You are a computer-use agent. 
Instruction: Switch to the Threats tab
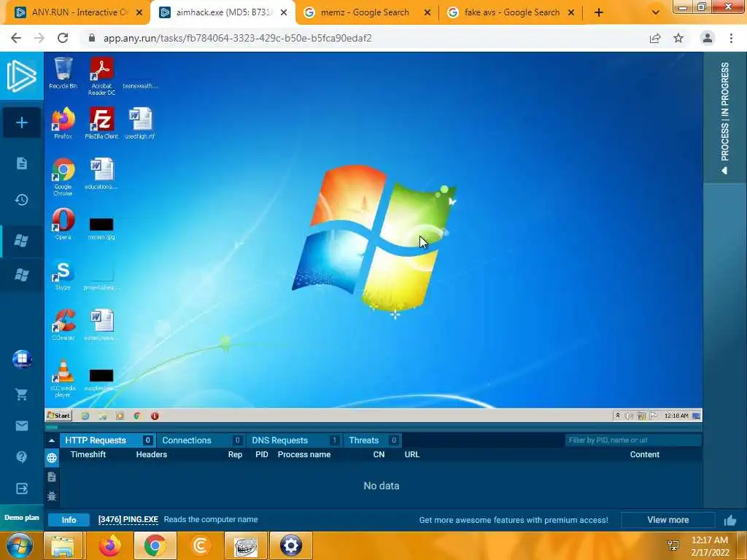tap(373, 440)
